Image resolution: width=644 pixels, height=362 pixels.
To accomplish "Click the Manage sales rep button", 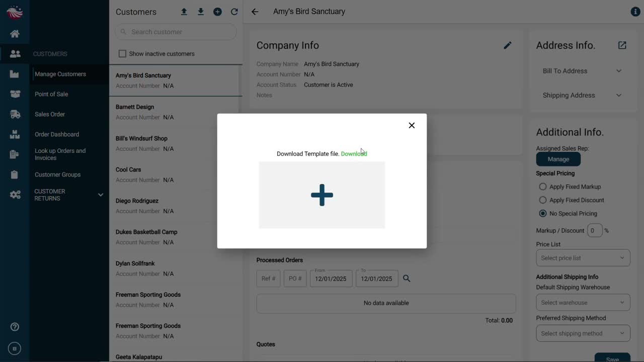I will 558,159.
